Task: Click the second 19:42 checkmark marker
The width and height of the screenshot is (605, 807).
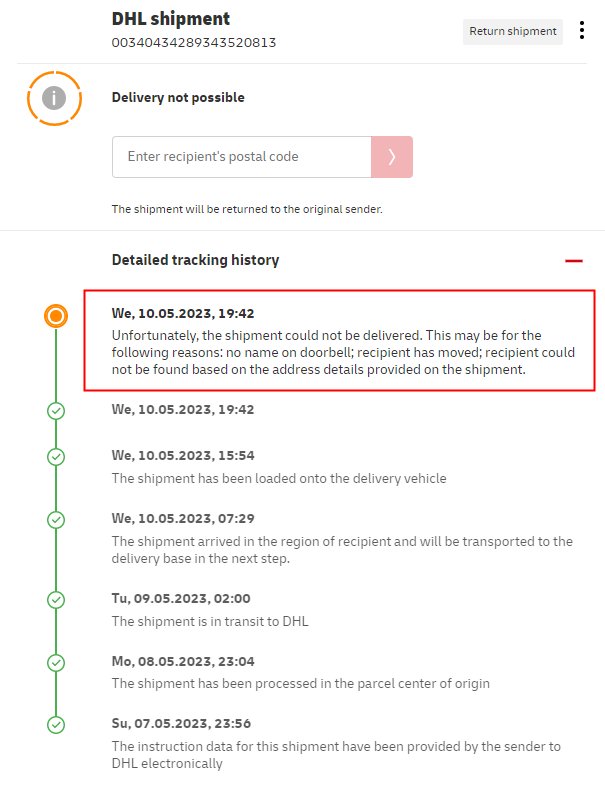Action: 56,410
